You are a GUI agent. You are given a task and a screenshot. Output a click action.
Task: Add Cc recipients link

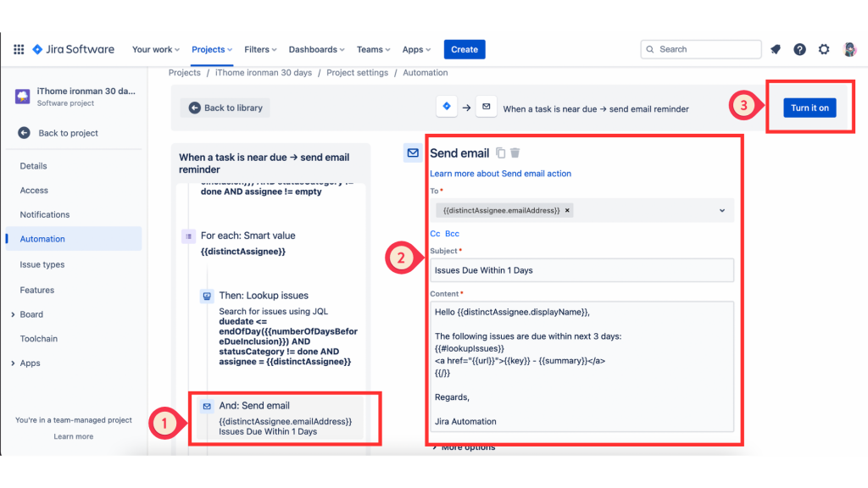pyautogui.click(x=435, y=234)
